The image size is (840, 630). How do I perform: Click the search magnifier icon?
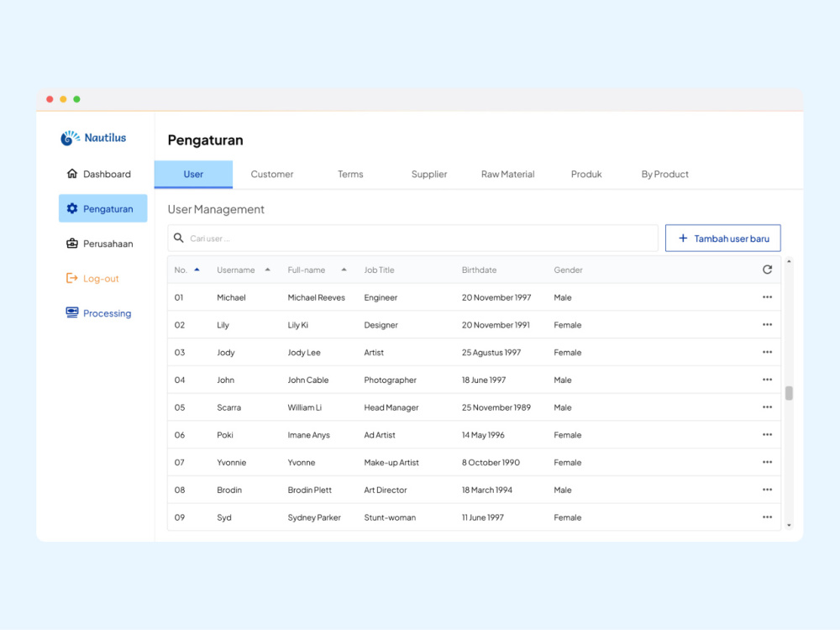[179, 238]
